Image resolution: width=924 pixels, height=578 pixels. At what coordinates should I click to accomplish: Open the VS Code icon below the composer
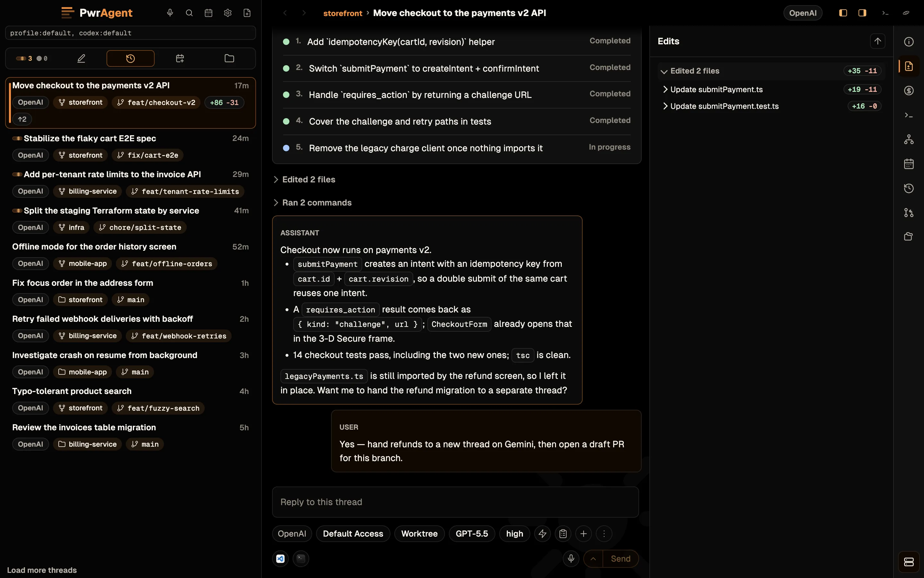pos(280,558)
